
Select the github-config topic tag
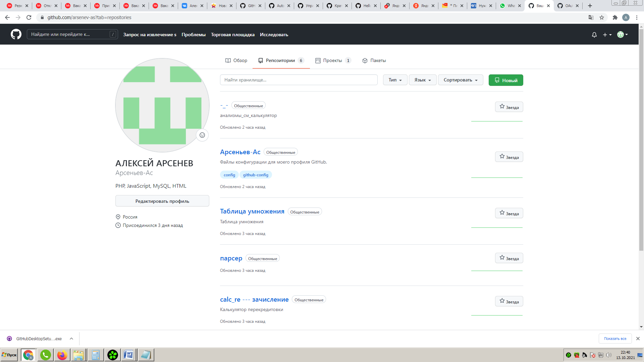click(x=256, y=175)
